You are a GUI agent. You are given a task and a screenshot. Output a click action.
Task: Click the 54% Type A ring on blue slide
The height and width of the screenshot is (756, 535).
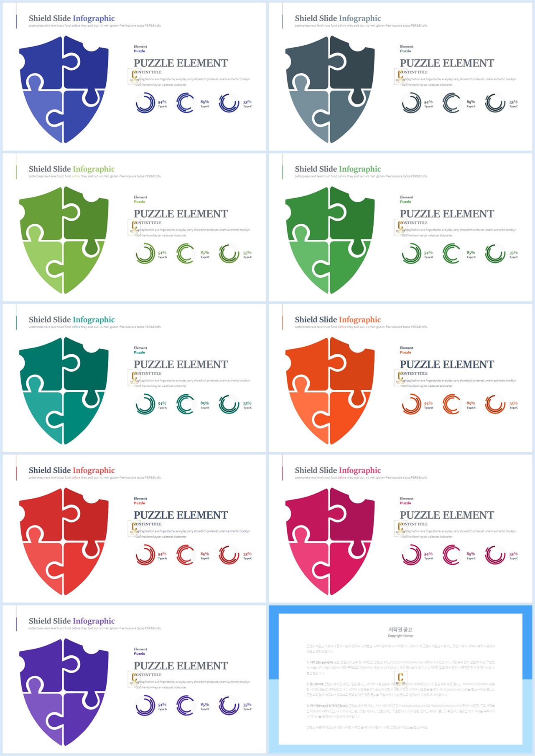pos(145,103)
